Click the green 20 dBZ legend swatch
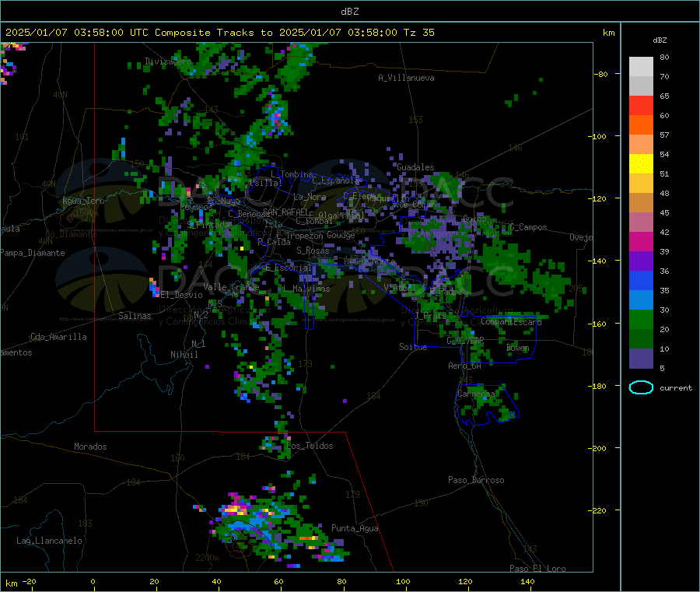700x592 pixels. [641, 319]
